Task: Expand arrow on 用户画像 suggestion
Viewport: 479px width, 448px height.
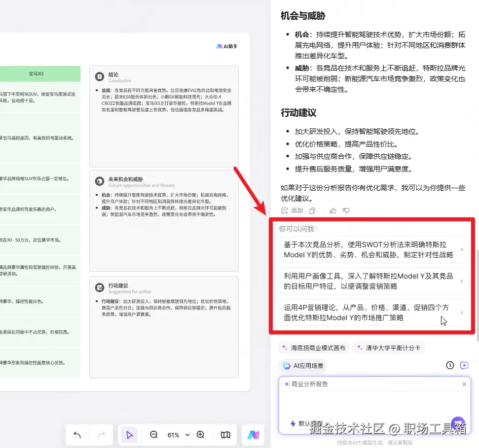Action: click(462, 281)
